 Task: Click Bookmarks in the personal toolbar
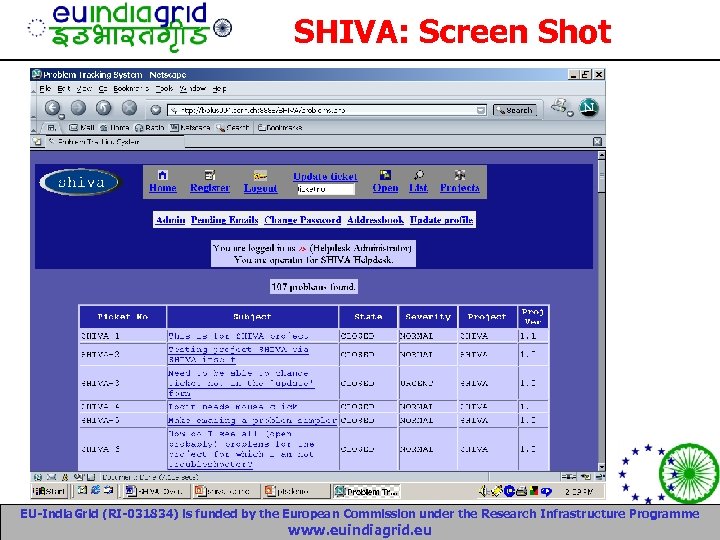point(280,128)
